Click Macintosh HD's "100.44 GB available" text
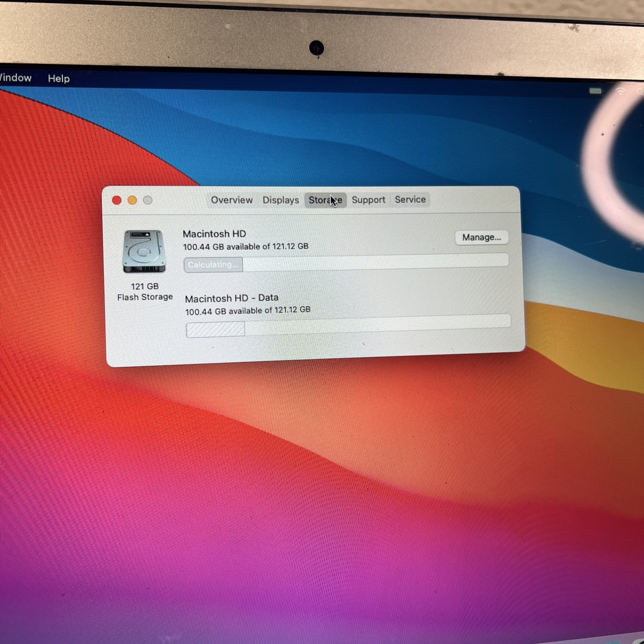This screenshot has width=644, height=644. [246, 246]
